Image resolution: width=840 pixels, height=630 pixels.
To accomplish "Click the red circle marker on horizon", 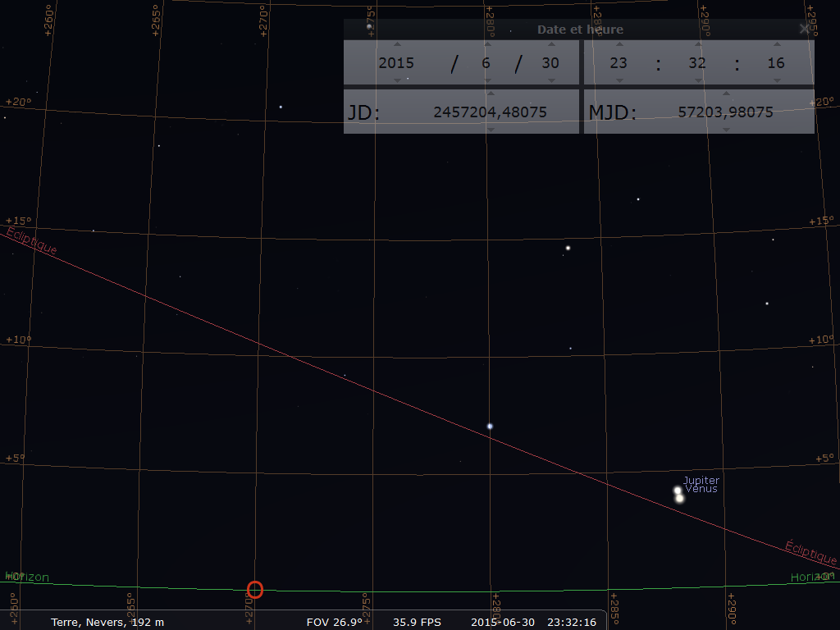I will (255, 589).
